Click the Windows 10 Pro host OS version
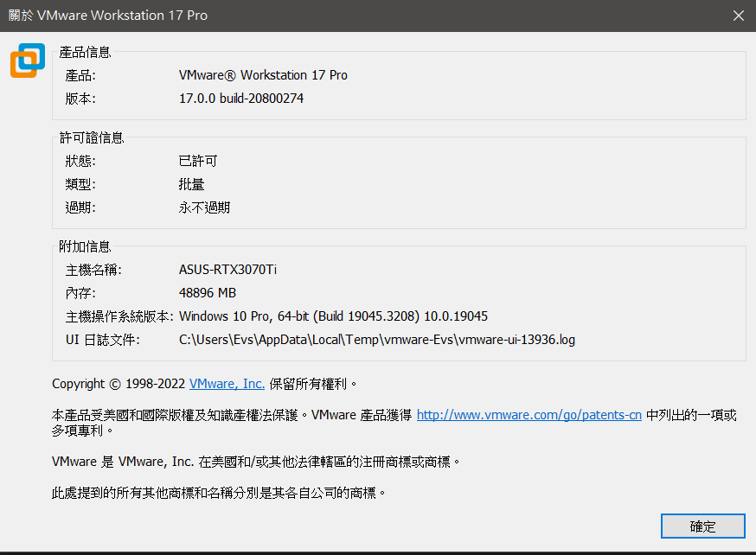 pos(333,316)
